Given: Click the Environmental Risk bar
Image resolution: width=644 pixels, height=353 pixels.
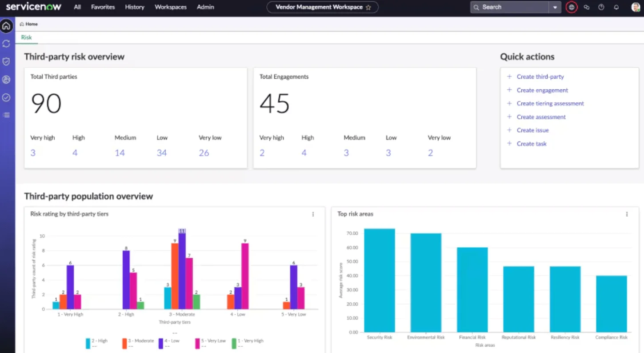Looking at the screenshot, I should point(426,283).
